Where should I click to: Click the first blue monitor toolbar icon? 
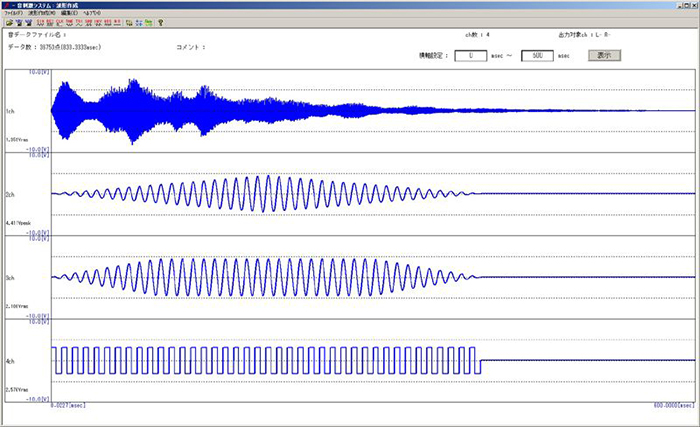[x=19, y=22]
